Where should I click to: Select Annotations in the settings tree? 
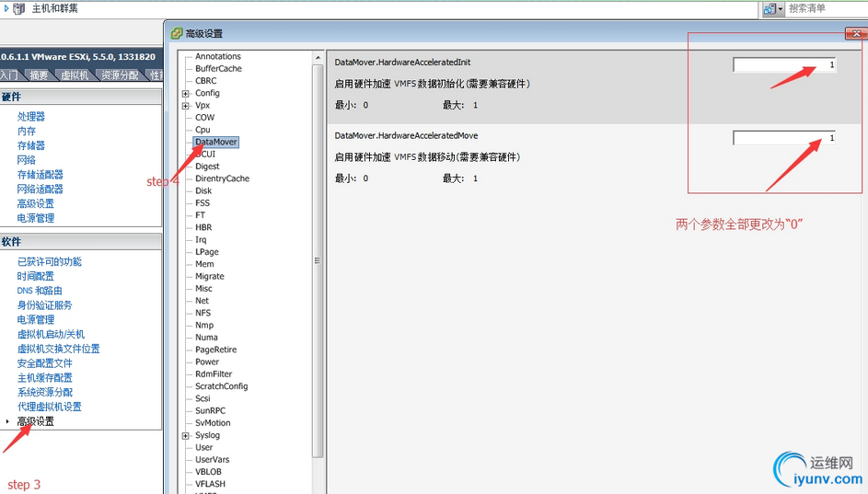[217, 56]
